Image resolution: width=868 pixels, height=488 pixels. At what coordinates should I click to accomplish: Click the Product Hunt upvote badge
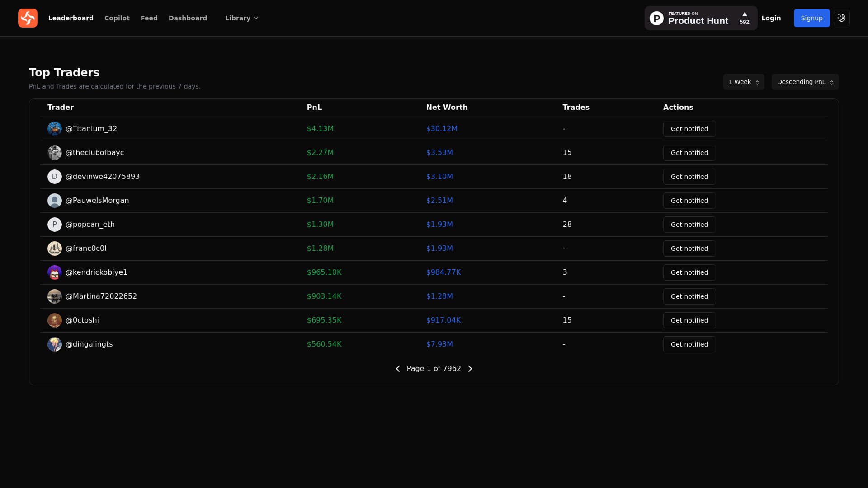700,18
